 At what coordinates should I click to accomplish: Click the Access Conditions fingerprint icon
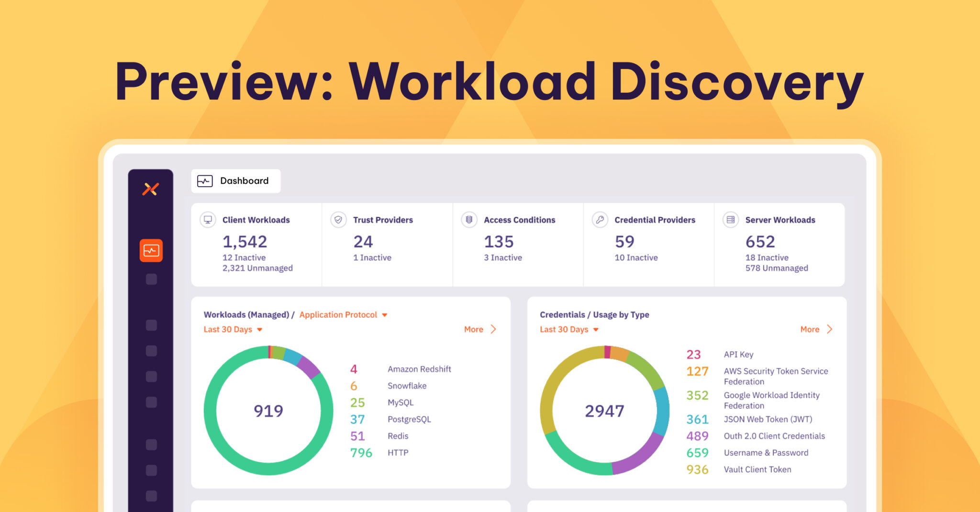point(468,220)
